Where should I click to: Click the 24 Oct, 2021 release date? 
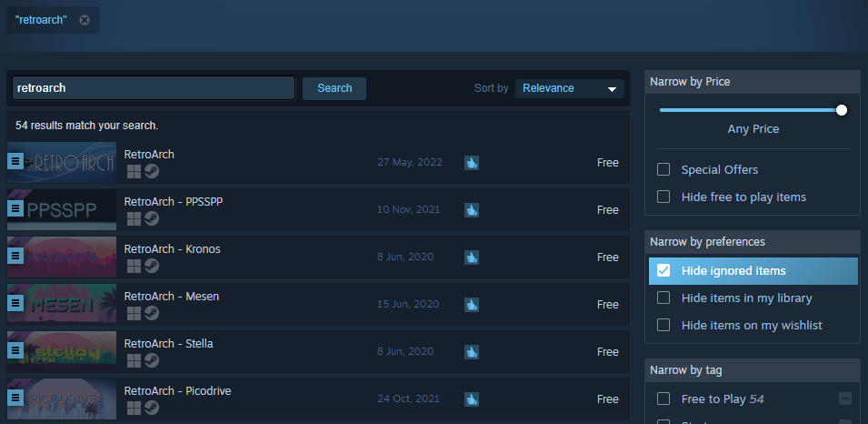point(408,399)
